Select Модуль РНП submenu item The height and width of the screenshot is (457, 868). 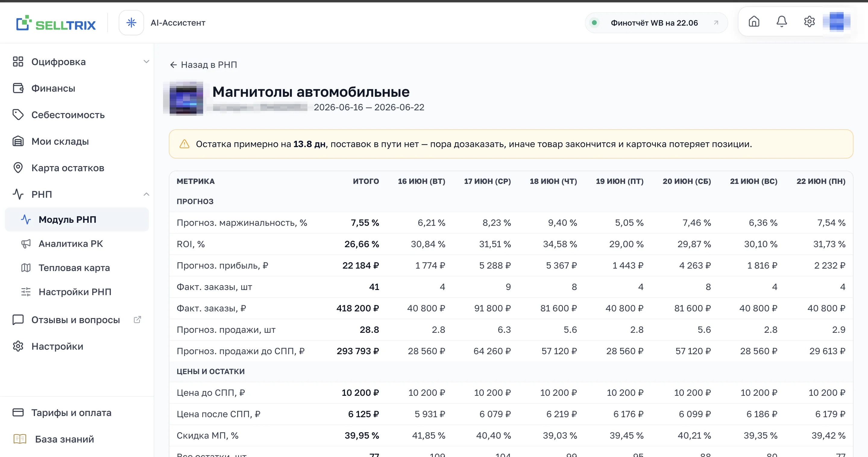click(x=77, y=219)
